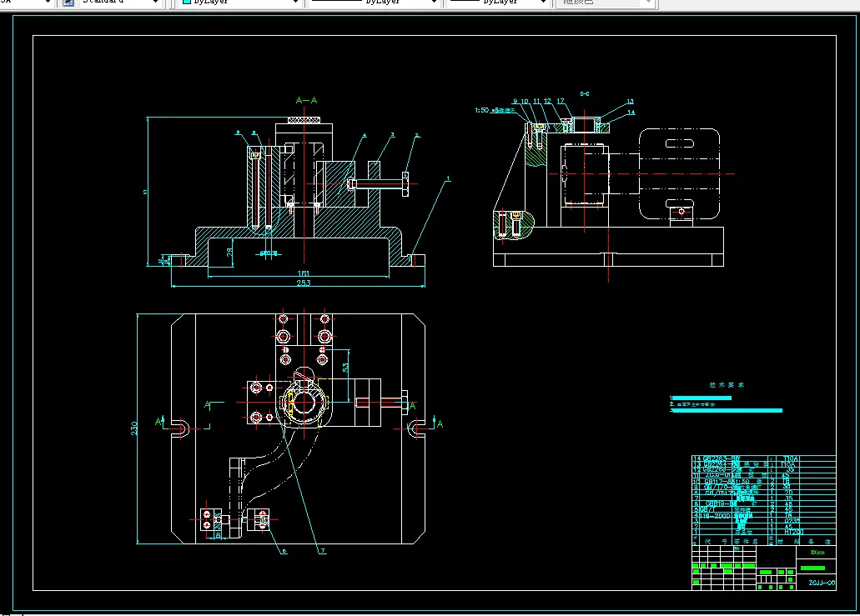Screen dimensions: 860x616
Task: Select the 253 width dimension text
Action: coord(304,283)
